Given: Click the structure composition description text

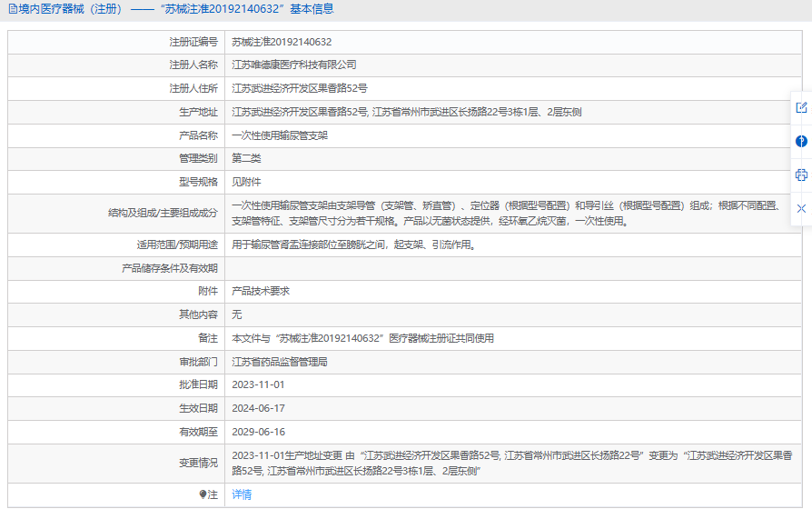Looking at the screenshot, I should pos(507,214).
